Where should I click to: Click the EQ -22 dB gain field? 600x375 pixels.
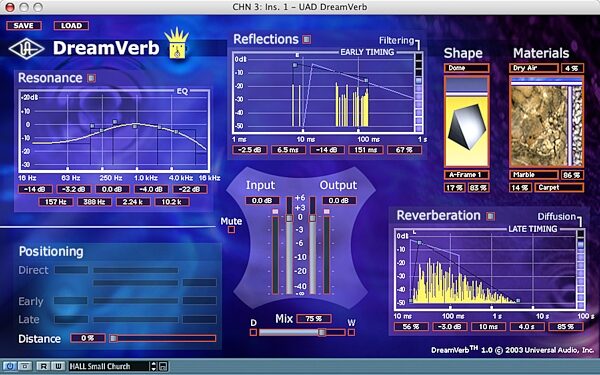coord(190,189)
